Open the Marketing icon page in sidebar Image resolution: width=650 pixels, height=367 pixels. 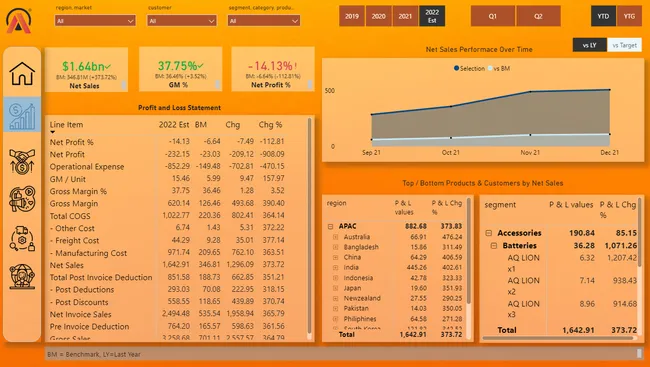[x=22, y=199]
